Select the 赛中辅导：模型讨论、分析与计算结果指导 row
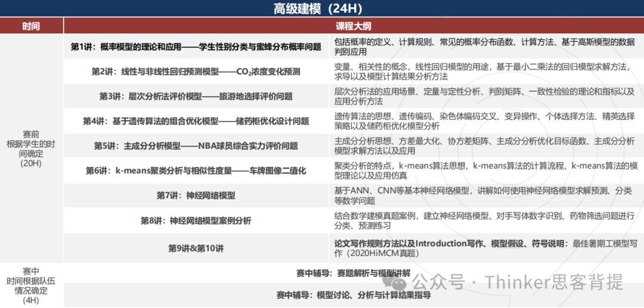 point(353,295)
